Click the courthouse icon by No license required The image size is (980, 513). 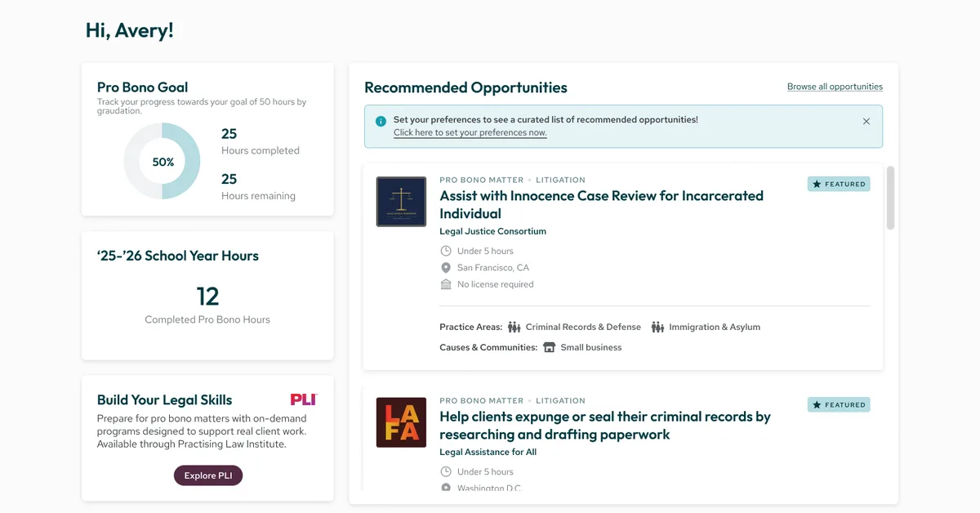(x=446, y=284)
